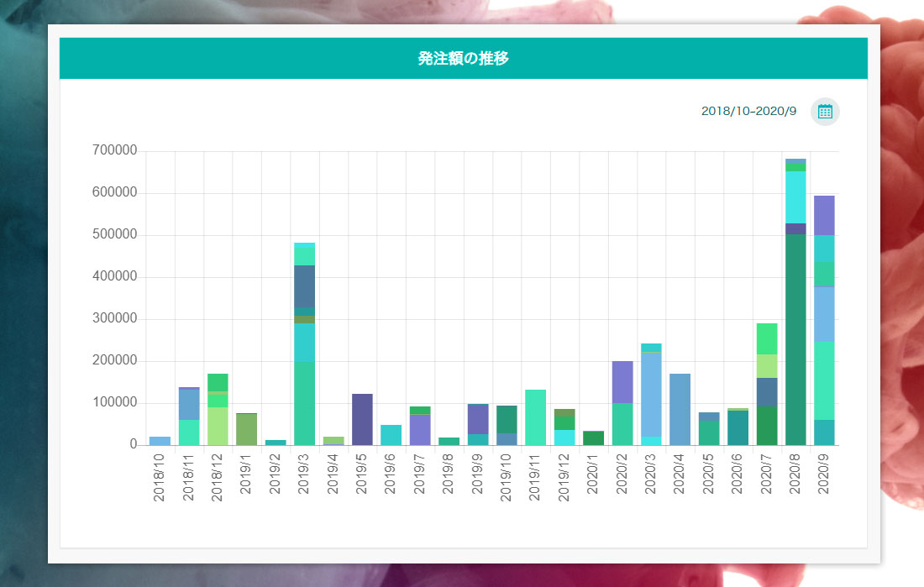Click the 2020/5 x-axis label
This screenshot has height=587, width=924.
coord(708,474)
